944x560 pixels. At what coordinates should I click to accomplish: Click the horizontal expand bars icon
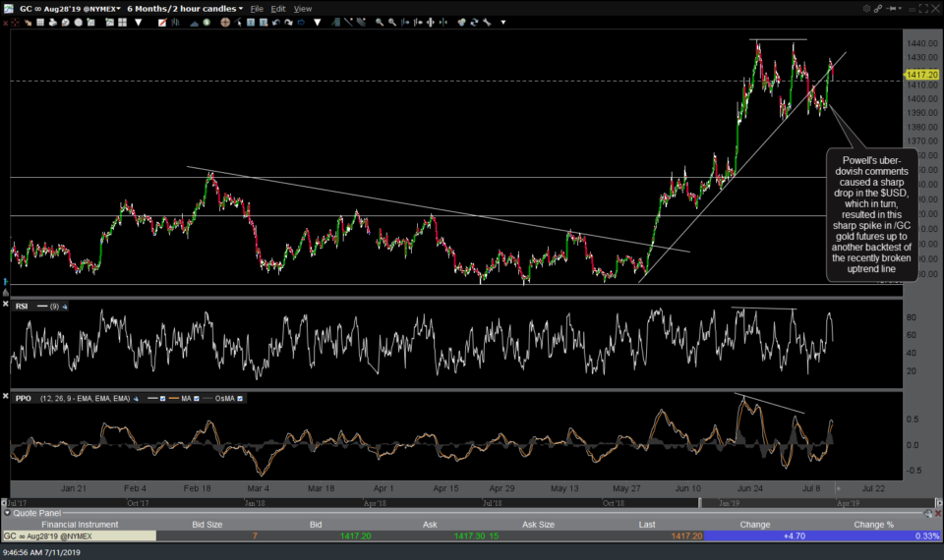tap(431, 23)
